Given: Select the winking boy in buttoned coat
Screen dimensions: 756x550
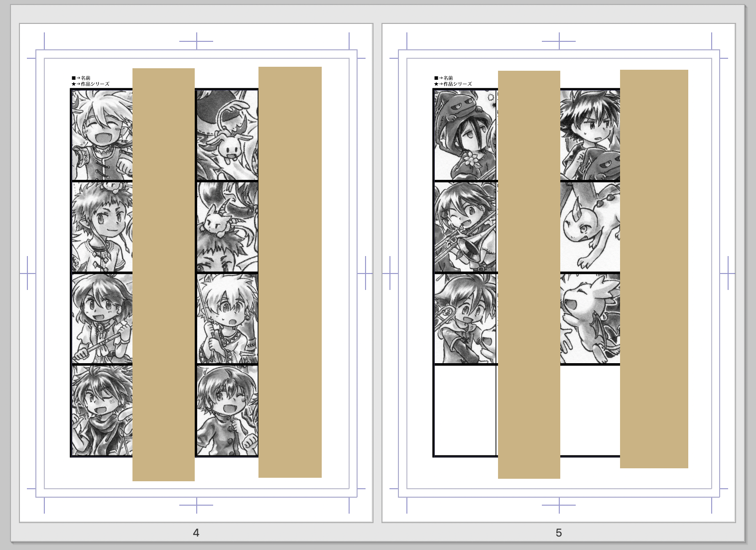Looking at the screenshot, I should tap(227, 411).
